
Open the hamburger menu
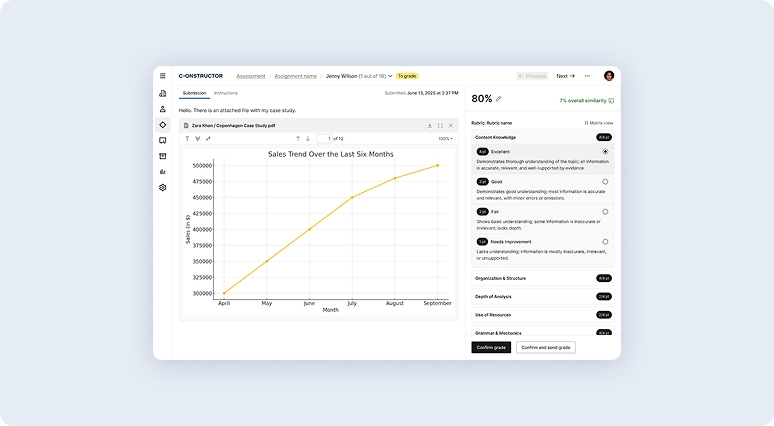162,76
